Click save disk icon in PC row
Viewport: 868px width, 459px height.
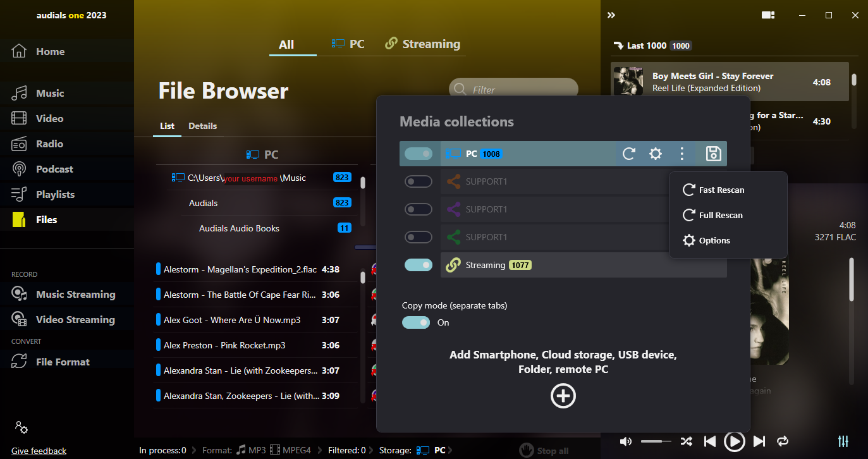(713, 154)
